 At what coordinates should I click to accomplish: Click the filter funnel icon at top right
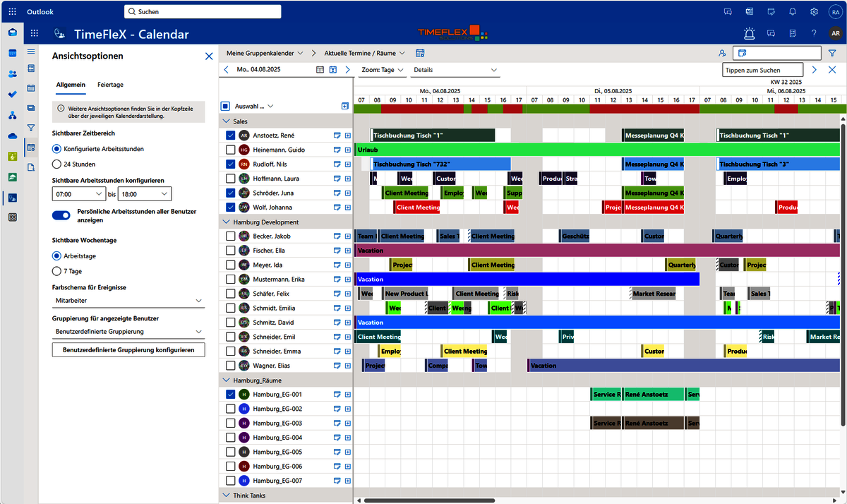[832, 53]
